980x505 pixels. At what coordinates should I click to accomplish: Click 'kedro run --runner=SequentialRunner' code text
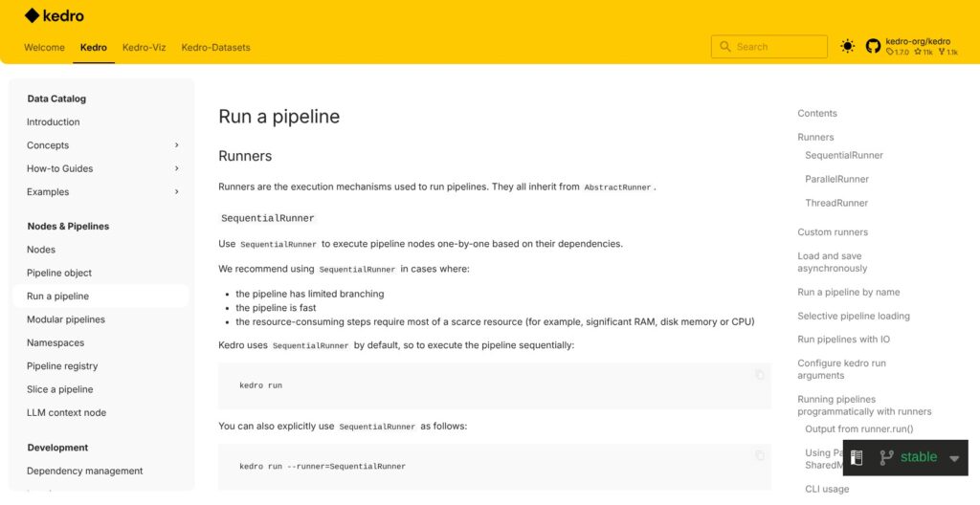pyautogui.click(x=323, y=466)
